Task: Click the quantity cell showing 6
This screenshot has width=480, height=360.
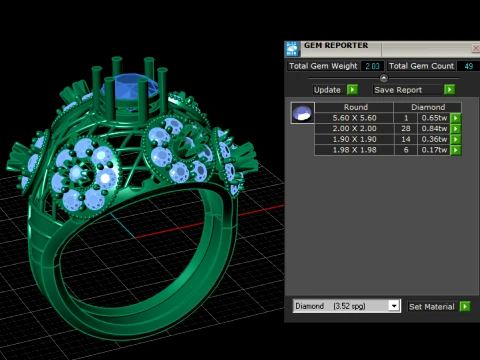Action: (x=406, y=150)
